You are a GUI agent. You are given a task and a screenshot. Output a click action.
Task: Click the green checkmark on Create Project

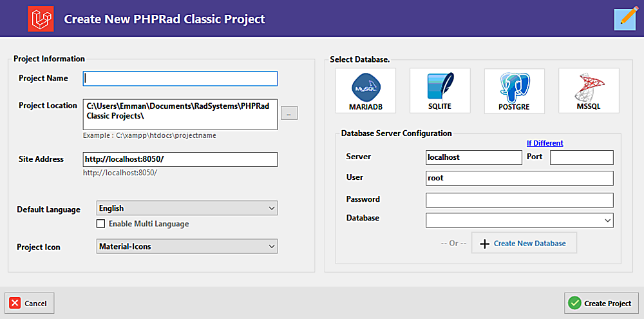[574, 304]
